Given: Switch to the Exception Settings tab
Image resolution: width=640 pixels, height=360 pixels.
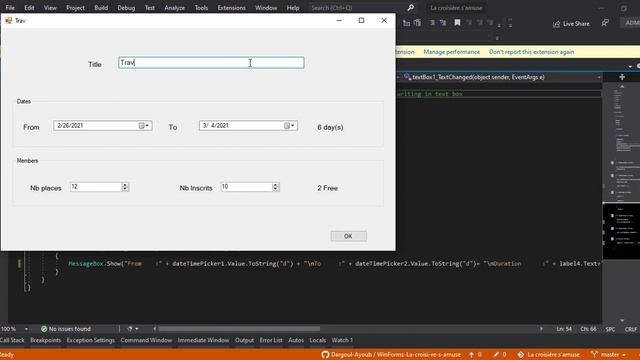Looking at the screenshot, I should coord(91,340).
